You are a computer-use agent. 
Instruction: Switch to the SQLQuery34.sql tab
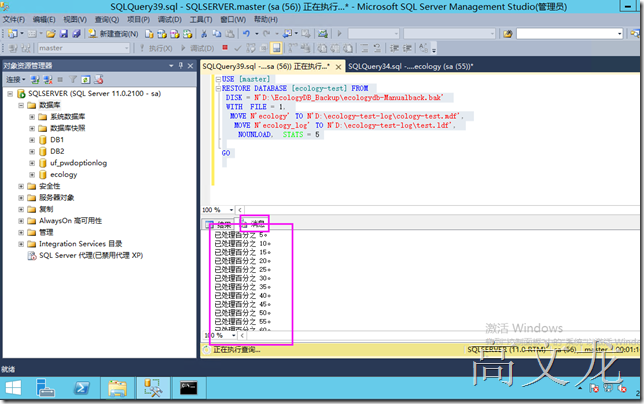411,66
